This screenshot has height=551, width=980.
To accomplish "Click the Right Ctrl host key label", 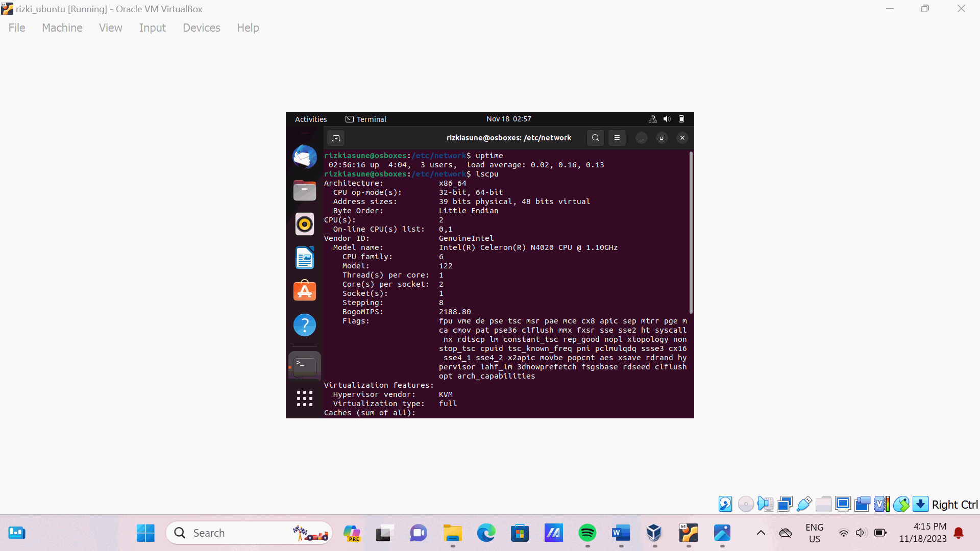I will [x=954, y=505].
